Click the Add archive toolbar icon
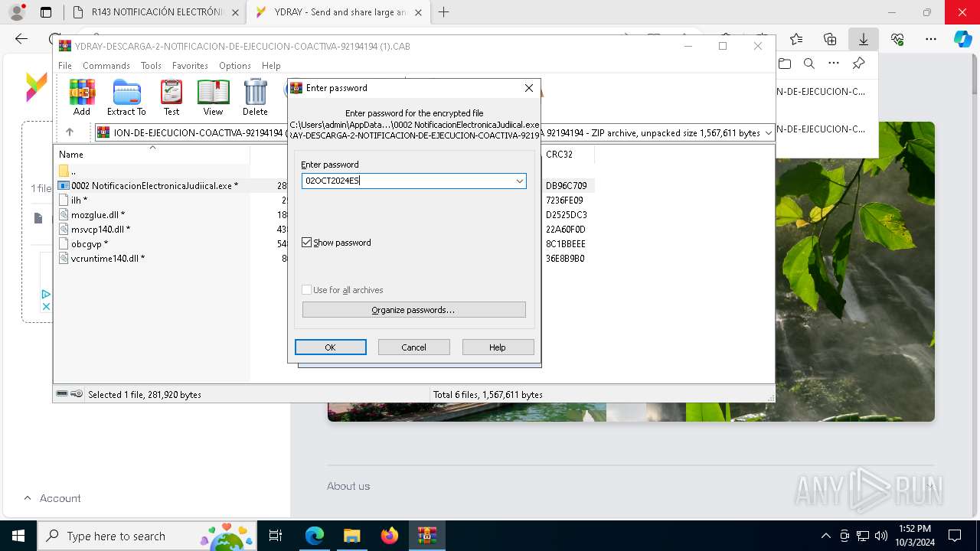The height and width of the screenshot is (551, 980). (82, 97)
